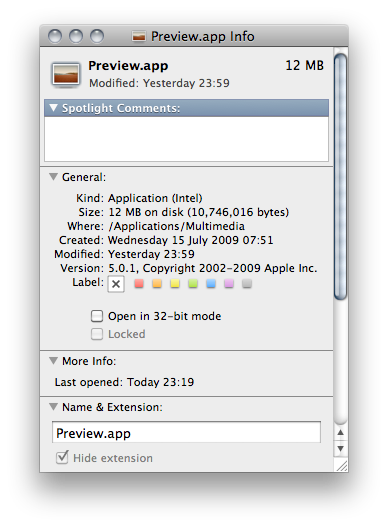
Task: Apply the orange label color
Action: click(x=157, y=284)
